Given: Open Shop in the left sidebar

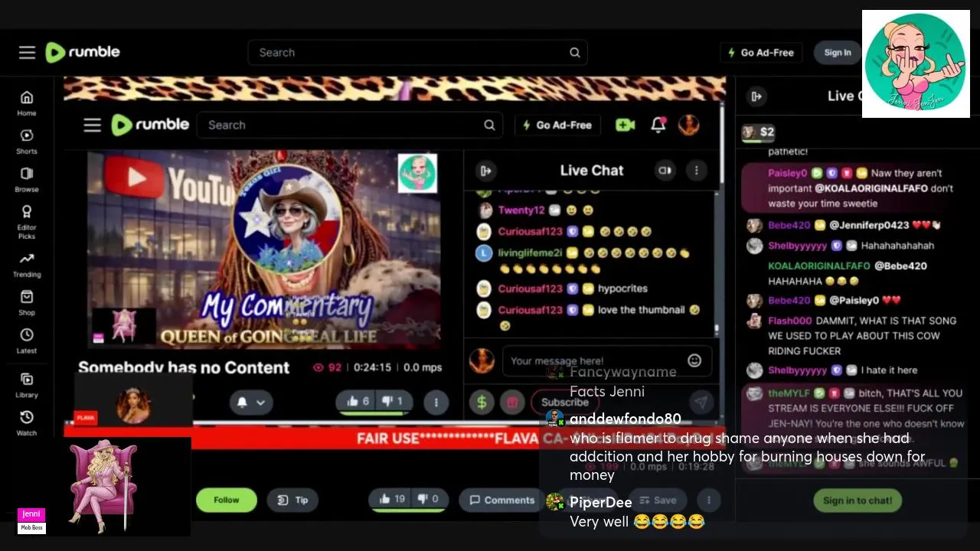Looking at the screenshot, I should (x=27, y=303).
